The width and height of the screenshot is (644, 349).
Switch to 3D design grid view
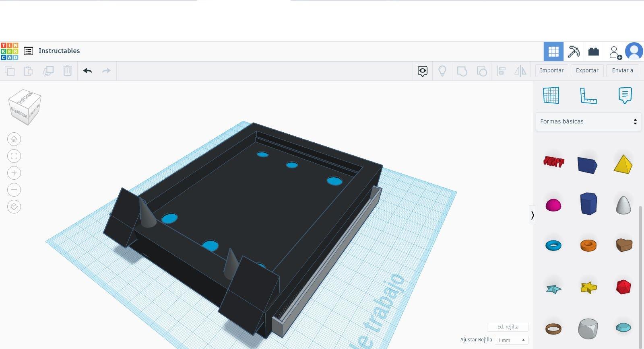point(553,51)
